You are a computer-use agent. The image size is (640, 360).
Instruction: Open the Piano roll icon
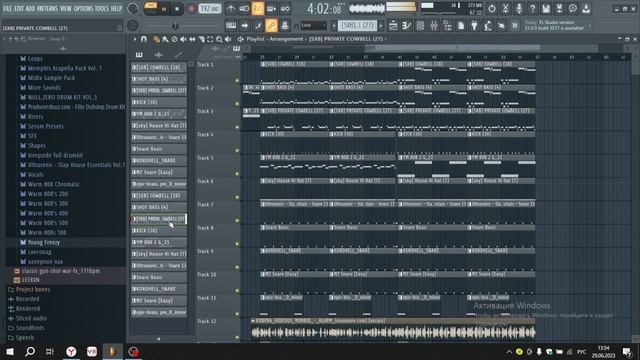tap(407, 26)
